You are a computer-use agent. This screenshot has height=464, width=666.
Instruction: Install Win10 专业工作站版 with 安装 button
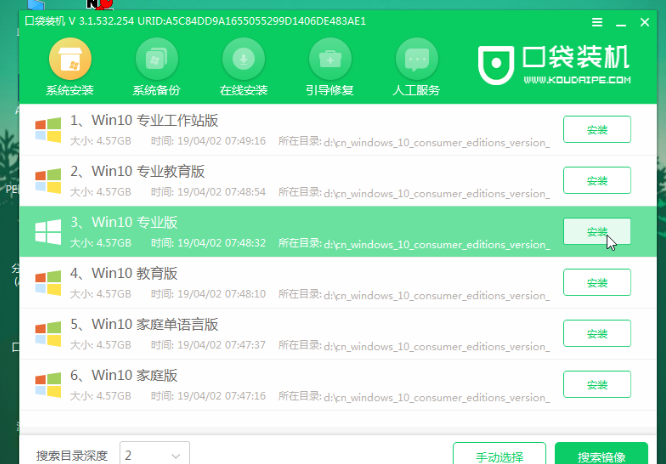597,130
